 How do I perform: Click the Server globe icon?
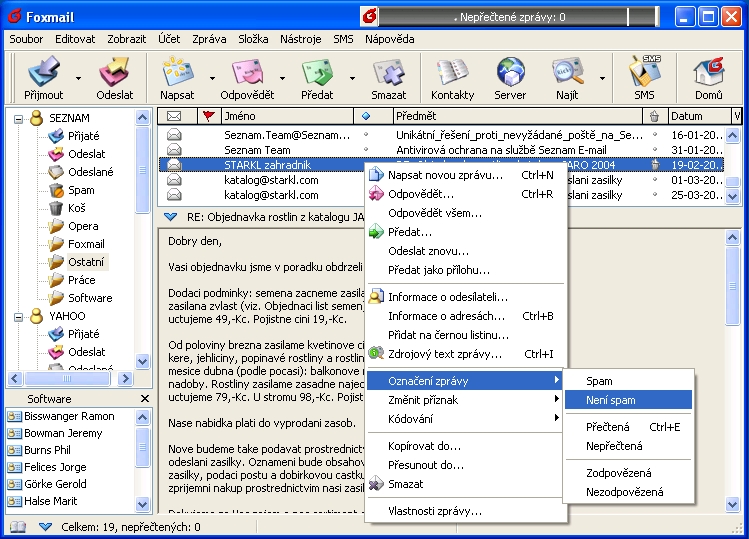pyautogui.click(x=510, y=78)
